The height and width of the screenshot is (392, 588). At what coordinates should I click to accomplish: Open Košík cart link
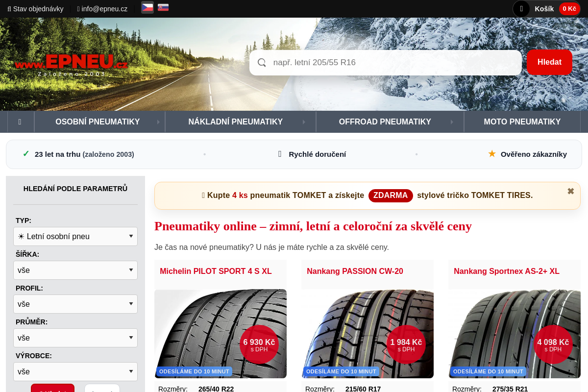coord(544,9)
